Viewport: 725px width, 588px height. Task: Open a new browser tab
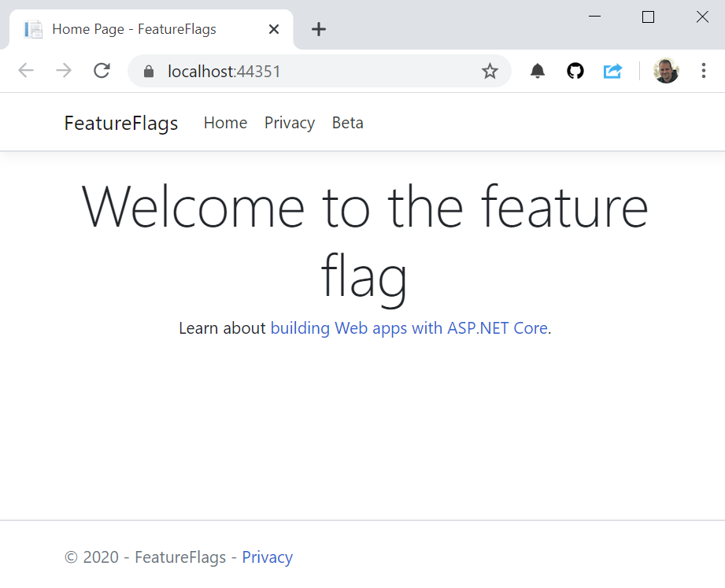tap(318, 29)
